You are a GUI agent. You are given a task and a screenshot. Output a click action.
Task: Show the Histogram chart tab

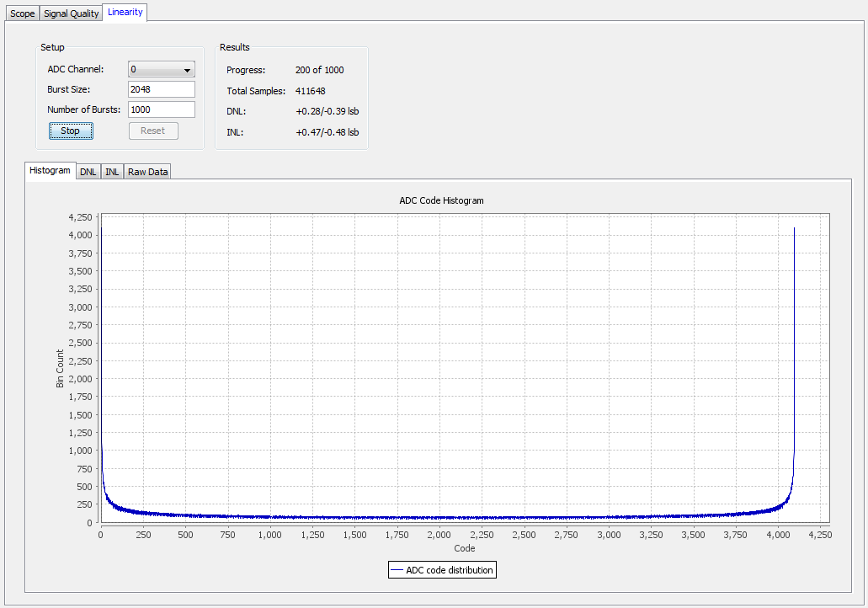pyautogui.click(x=50, y=171)
